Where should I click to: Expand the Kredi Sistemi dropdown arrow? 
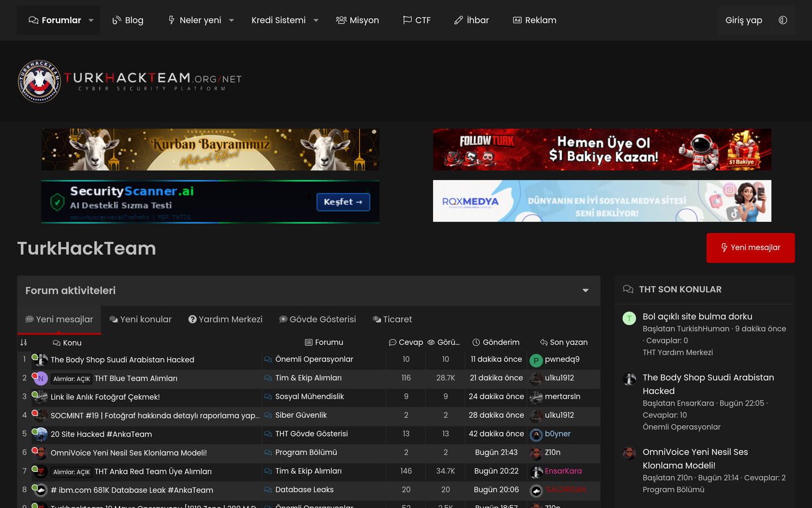point(316,20)
